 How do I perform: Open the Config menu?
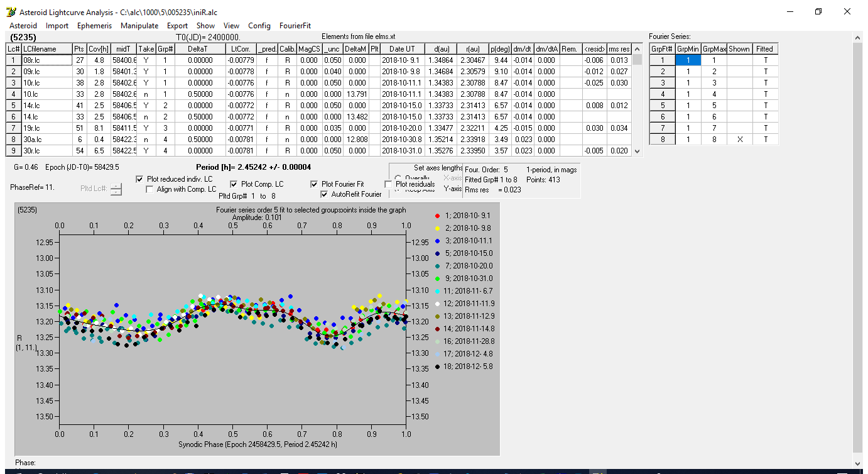click(x=259, y=26)
